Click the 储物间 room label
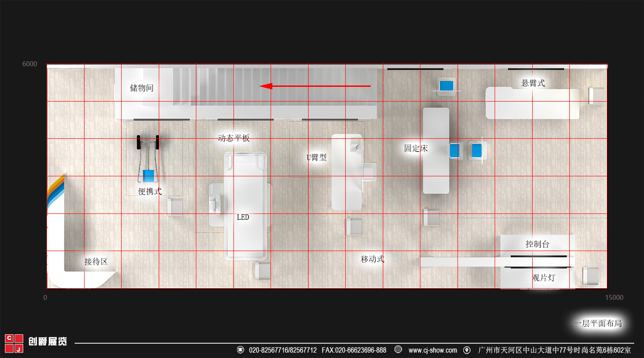 click(142, 88)
